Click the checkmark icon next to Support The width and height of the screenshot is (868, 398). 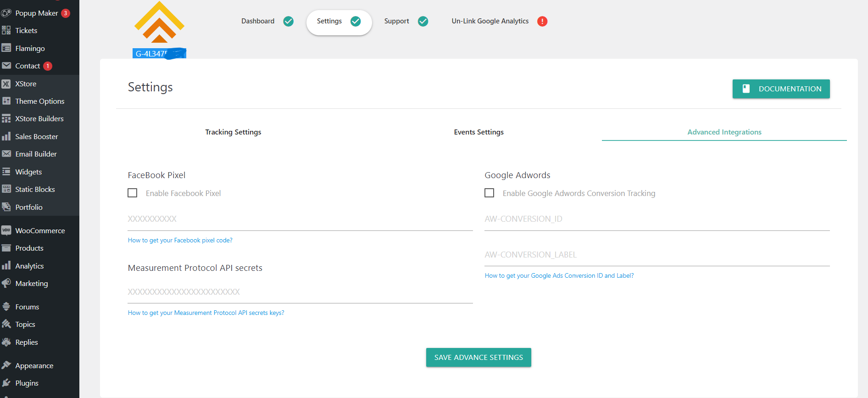(423, 21)
